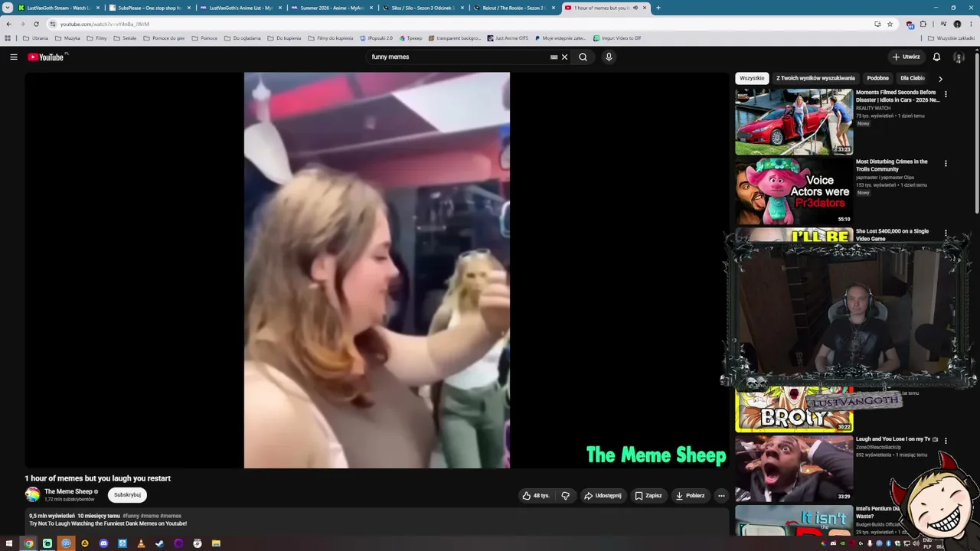
Task: Open 'Imgur: Video to GIF' bookmark
Action: (617, 38)
